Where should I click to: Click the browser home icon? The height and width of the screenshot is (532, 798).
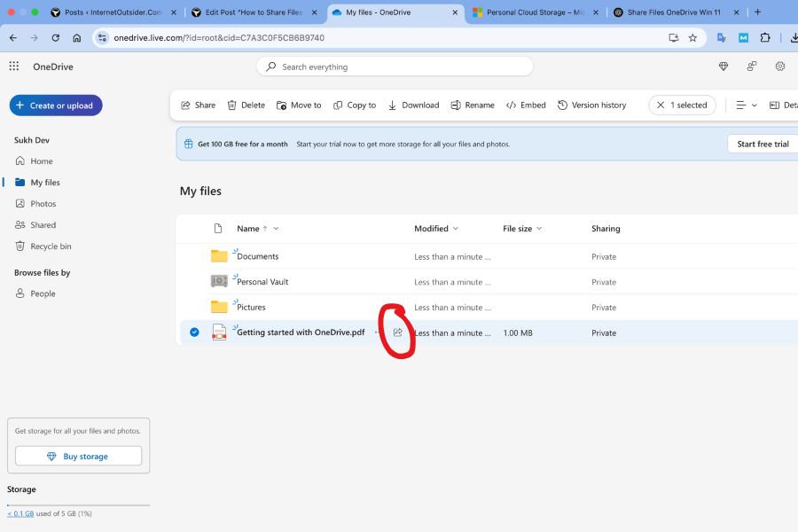(x=77, y=37)
